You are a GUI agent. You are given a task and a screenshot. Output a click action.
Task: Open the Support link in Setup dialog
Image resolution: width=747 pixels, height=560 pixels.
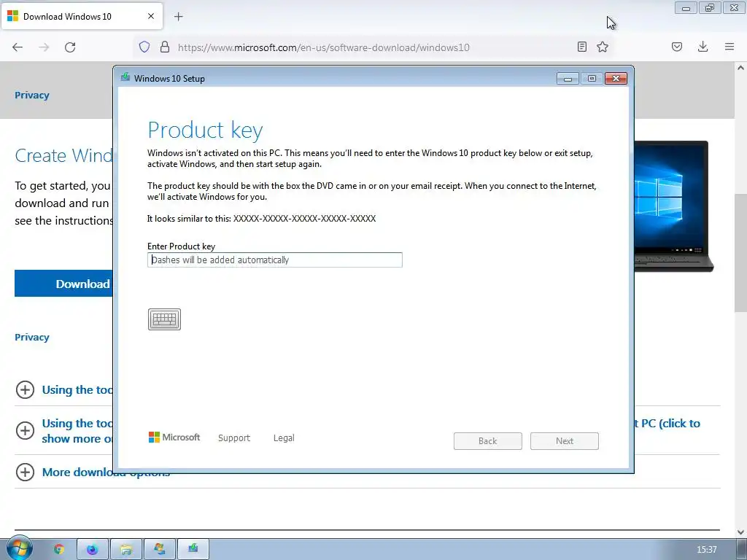234,437
